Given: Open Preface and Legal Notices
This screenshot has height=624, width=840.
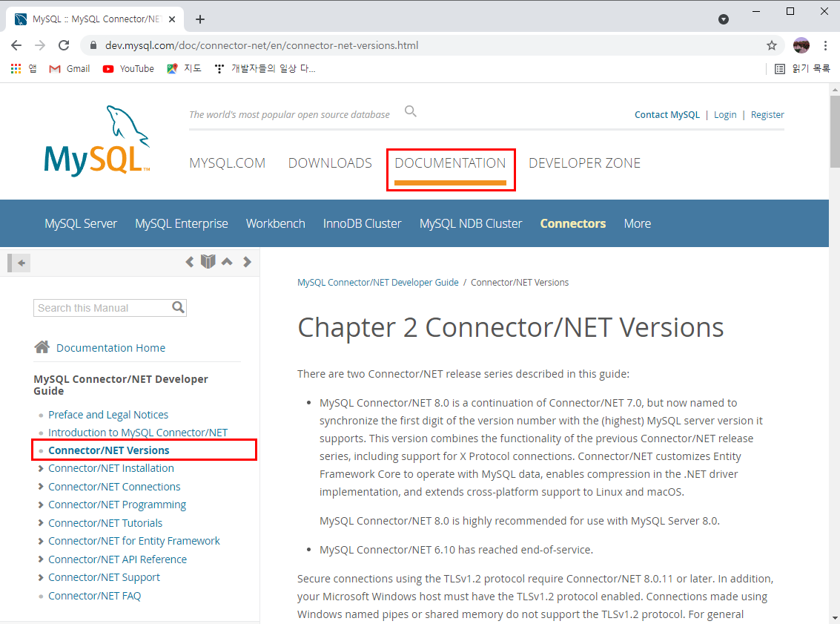Looking at the screenshot, I should [x=108, y=414].
